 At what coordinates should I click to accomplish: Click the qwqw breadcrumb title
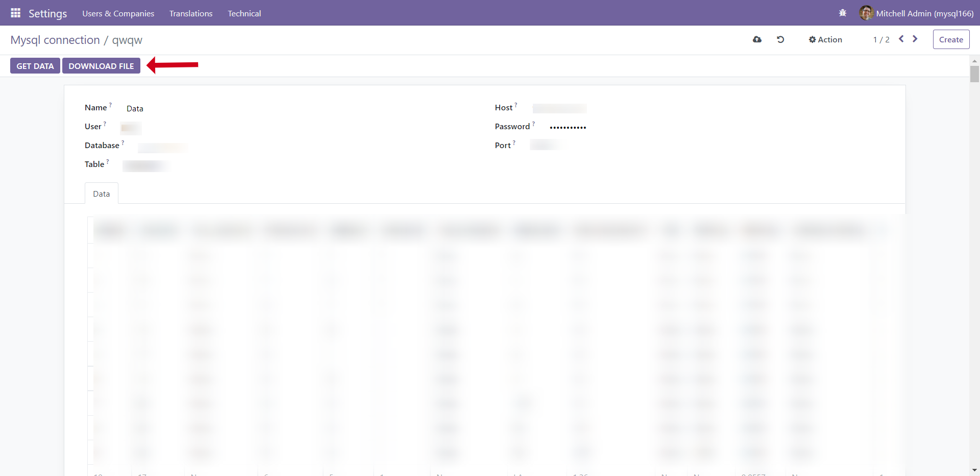pyautogui.click(x=127, y=40)
